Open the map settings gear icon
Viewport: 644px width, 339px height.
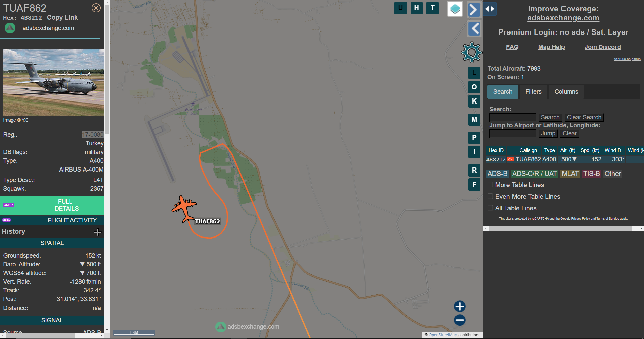point(471,52)
